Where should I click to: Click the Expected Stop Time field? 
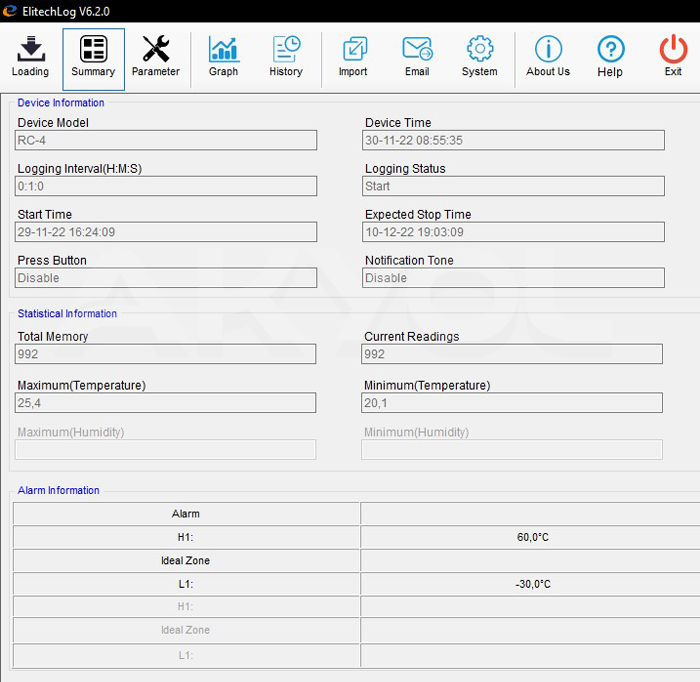(513, 232)
